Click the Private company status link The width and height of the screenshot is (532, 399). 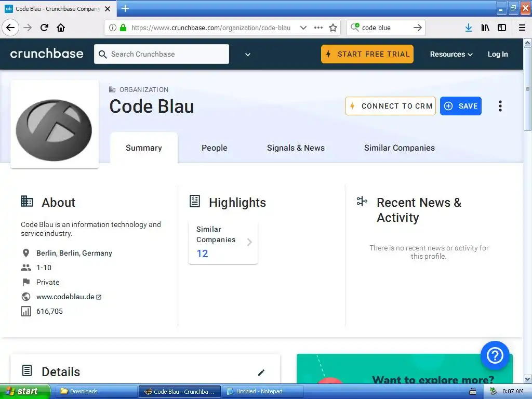point(48,282)
